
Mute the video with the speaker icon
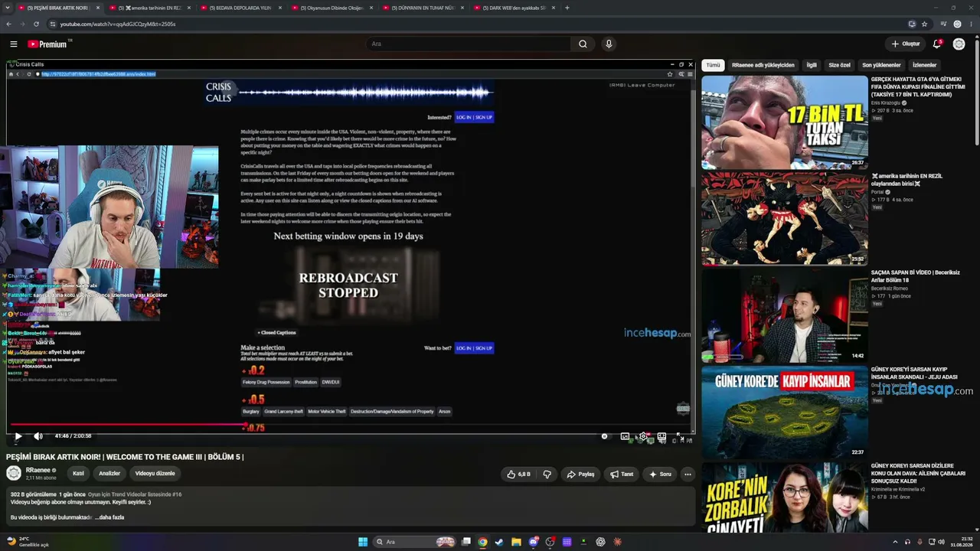click(x=38, y=436)
